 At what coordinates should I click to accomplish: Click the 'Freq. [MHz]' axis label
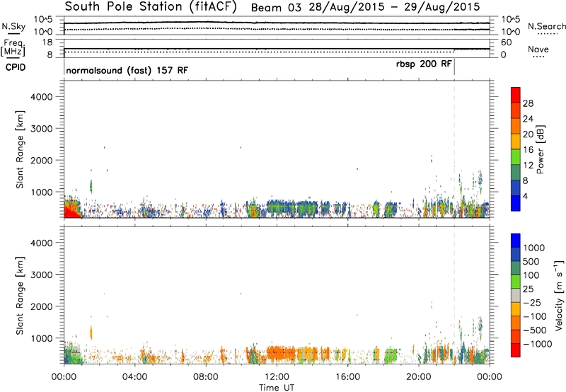click(x=13, y=48)
